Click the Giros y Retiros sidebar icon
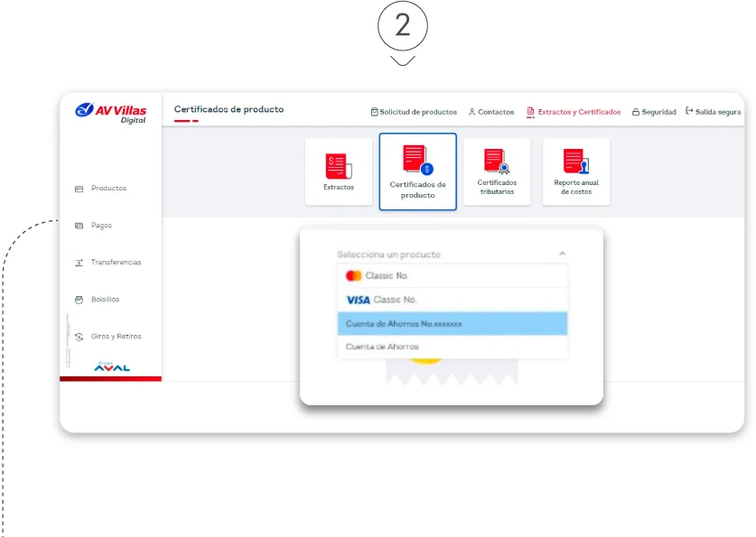Viewport: 756px width, 537px height. pyautogui.click(x=79, y=337)
